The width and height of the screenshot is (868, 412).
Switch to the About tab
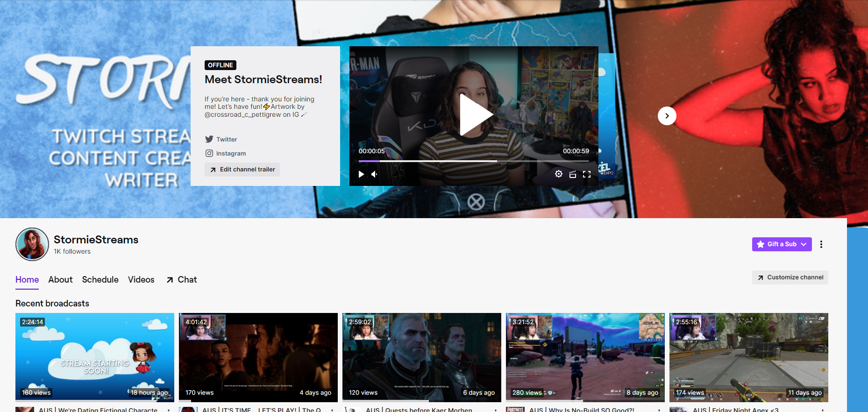(61, 279)
